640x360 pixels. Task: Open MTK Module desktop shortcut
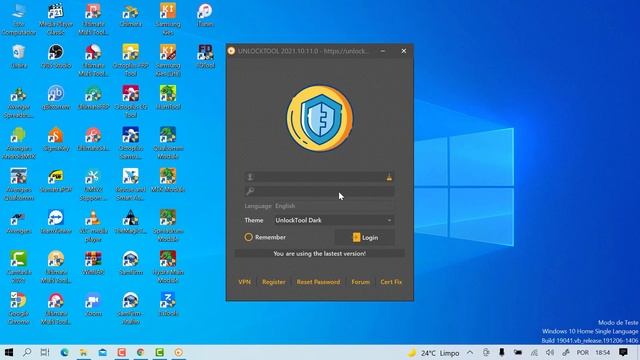tap(168, 180)
